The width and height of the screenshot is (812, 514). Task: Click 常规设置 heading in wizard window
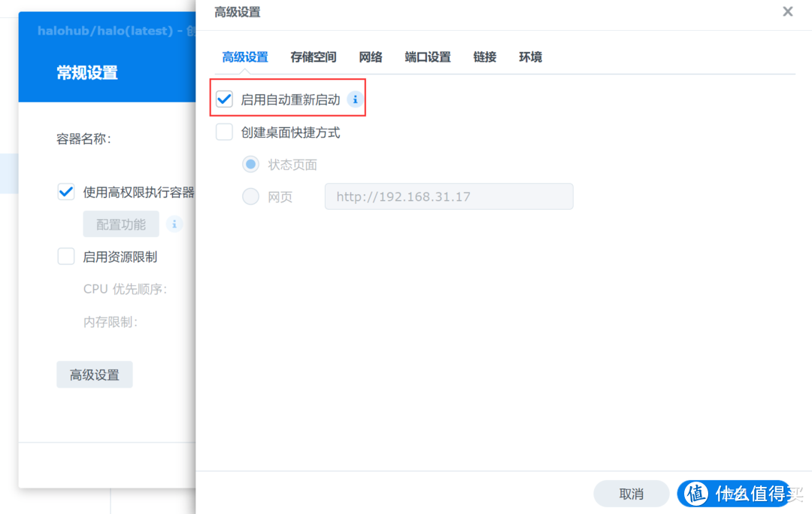coord(87,72)
